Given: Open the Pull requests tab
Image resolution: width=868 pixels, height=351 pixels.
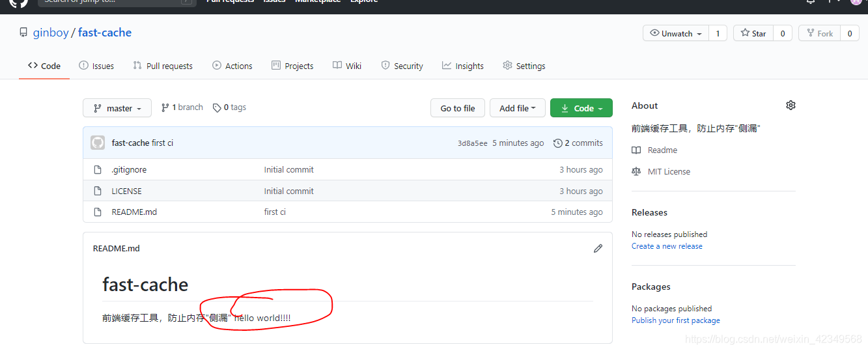Looking at the screenshot, I should [x=163, y=66].
